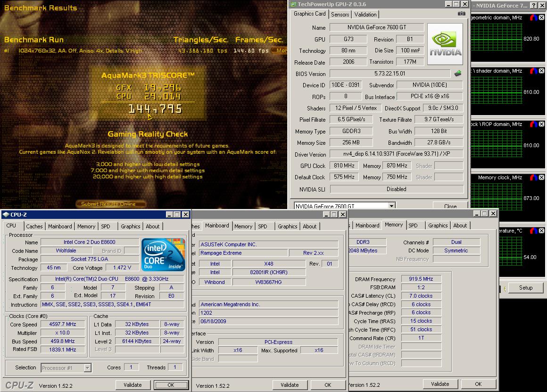Close the left CPU-Z window
Image resolution: width=547 pixels, height=392 pixels.
click(x=186, y=214)
